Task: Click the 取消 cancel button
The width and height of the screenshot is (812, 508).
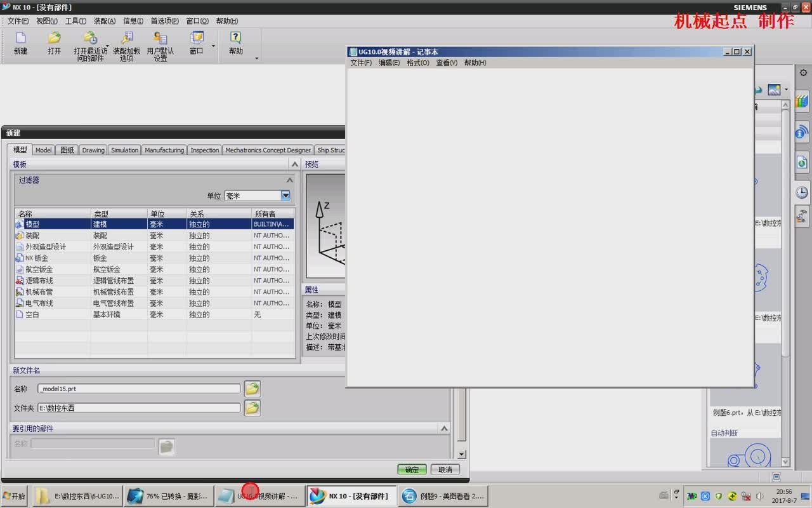Action: coord(445,469)
